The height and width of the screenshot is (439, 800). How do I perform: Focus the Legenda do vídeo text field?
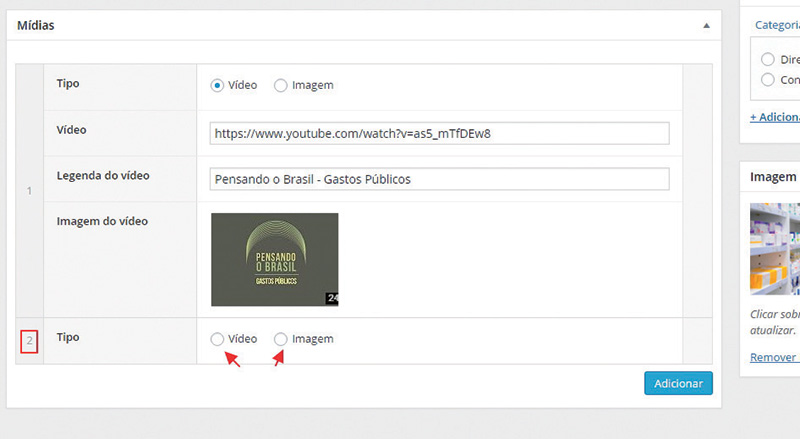pos(439,179)
